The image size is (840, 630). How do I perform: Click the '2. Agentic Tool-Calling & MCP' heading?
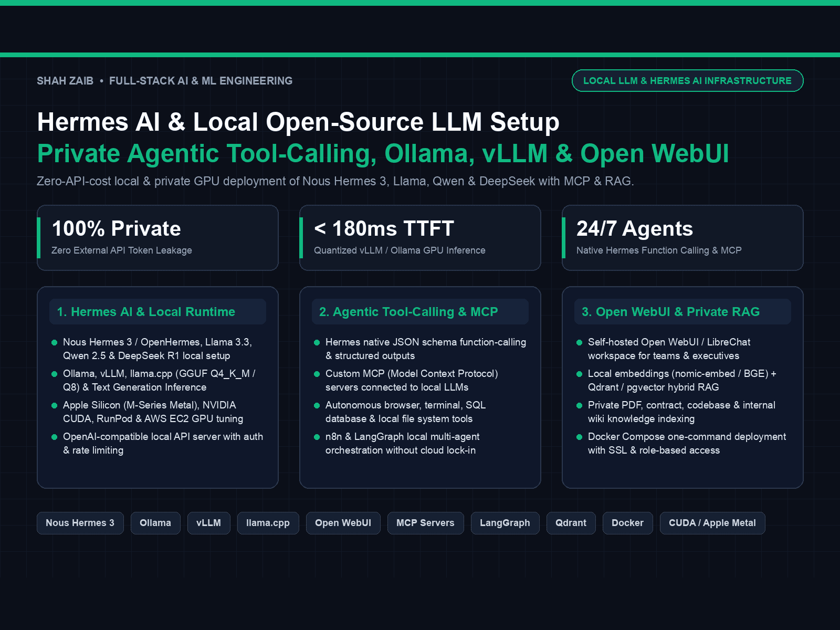point(408,312)
